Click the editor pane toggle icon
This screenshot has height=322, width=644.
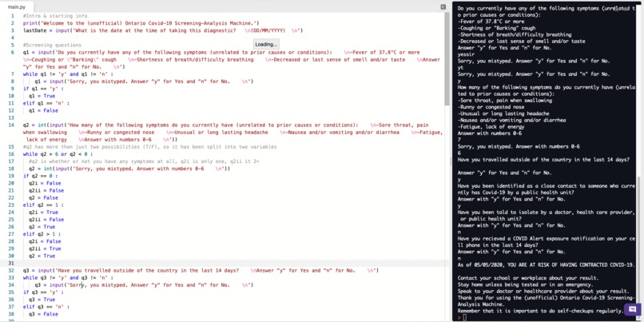pyautogui.click(x=443, y=7)
